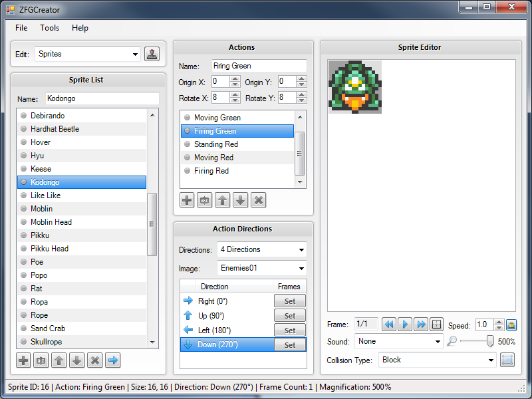532x399 pixels.
Task: Select the Moving Green action
Action: [x=237, y=118]
